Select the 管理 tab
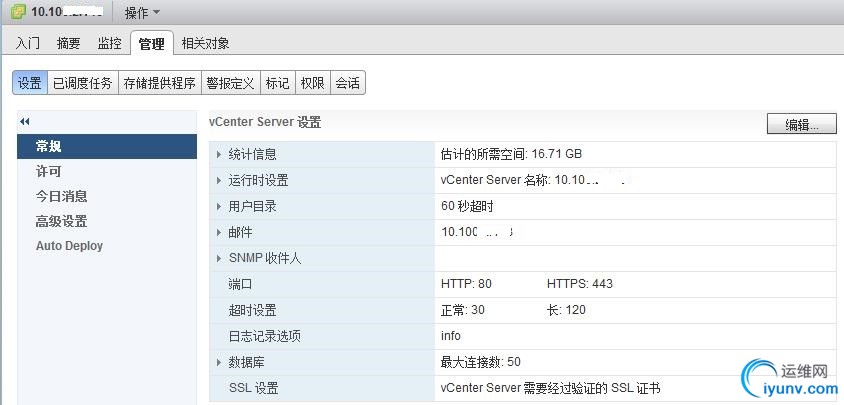844x405 pixels. click(x=152, y=43)
